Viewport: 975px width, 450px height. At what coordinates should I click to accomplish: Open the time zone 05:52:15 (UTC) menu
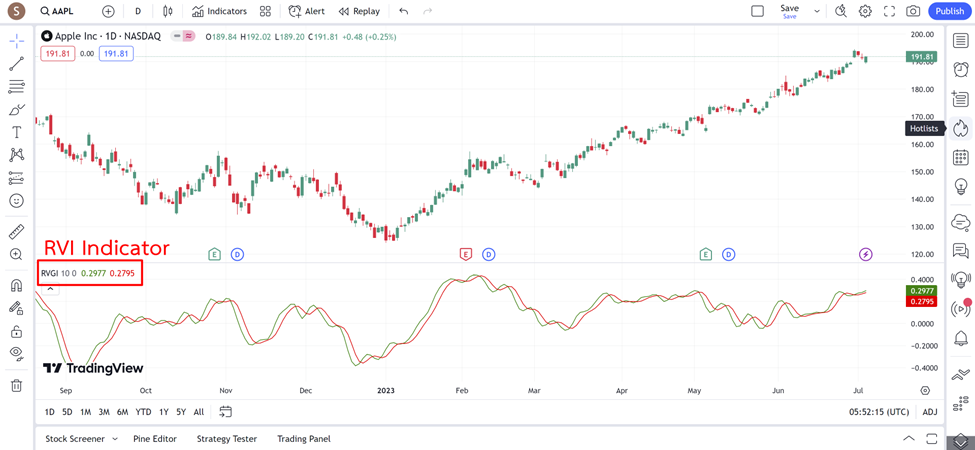[879, 412]
